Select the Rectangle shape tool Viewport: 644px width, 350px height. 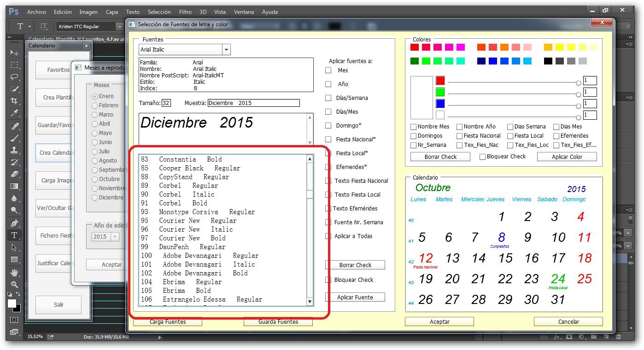tap(14, 259)
